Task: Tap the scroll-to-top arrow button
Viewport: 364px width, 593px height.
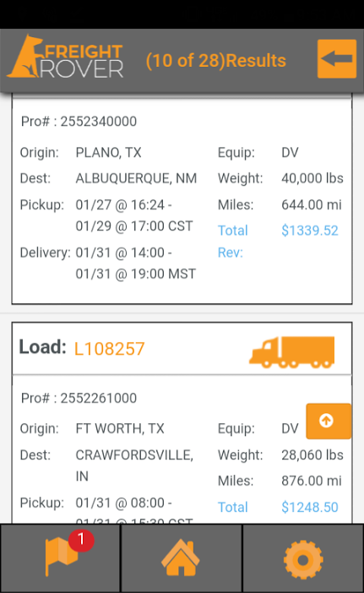Action: click(328, 421)
